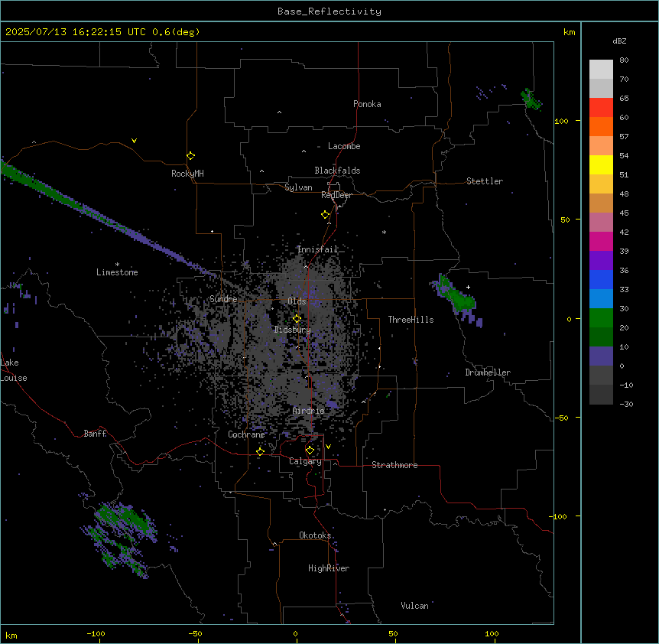Viewport: 659px width, 644px height.
Task: Click the 100 tick label on right axis
Action: [x=561, y=122]
